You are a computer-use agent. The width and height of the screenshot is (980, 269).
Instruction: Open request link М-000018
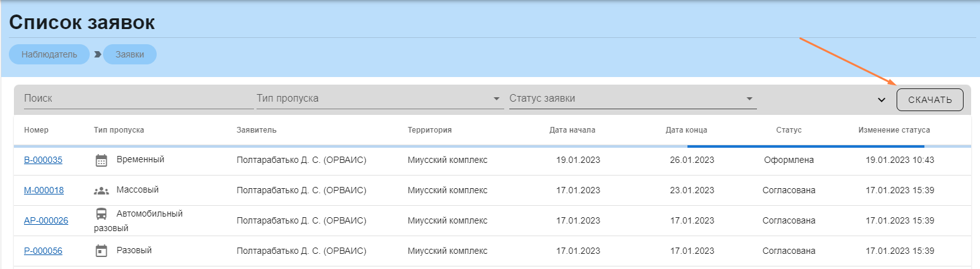coord(44,190)
